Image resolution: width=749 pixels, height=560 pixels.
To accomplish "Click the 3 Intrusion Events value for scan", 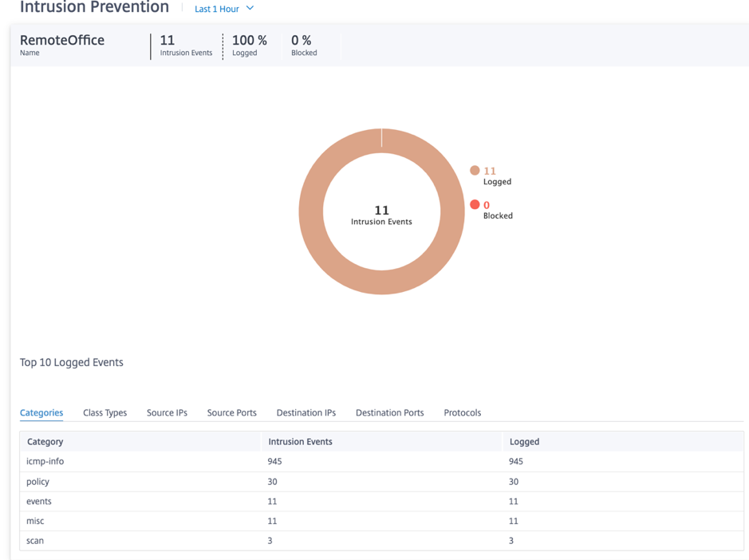I will 270,540.
